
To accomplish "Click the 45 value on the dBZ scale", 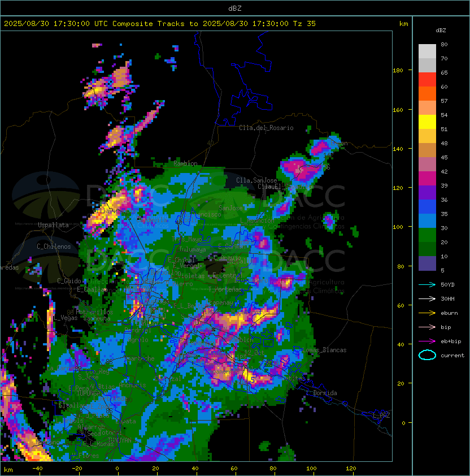I will 444,157.
